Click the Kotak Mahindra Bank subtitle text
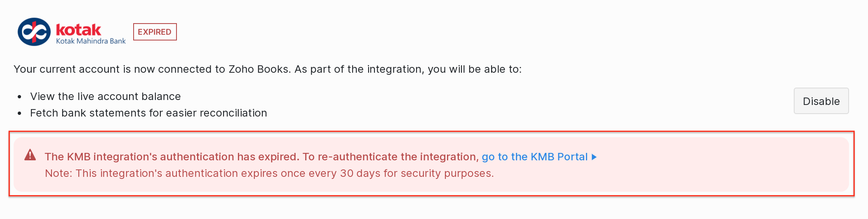This screenshot has height=219, width=868. pos(91,41)
